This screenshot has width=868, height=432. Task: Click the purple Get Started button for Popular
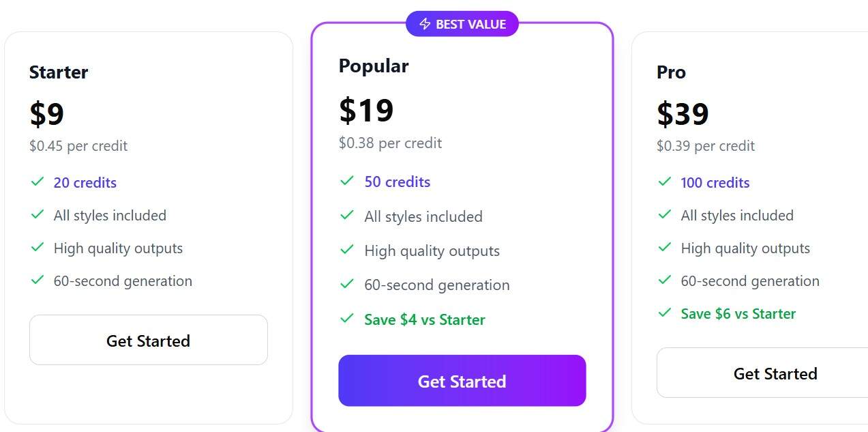(462, 381)
